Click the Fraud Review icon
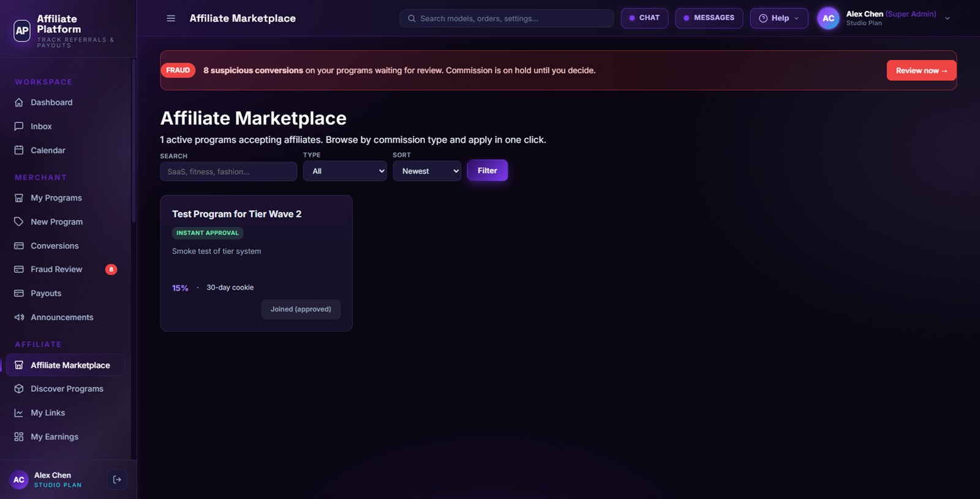 [19, 269]
